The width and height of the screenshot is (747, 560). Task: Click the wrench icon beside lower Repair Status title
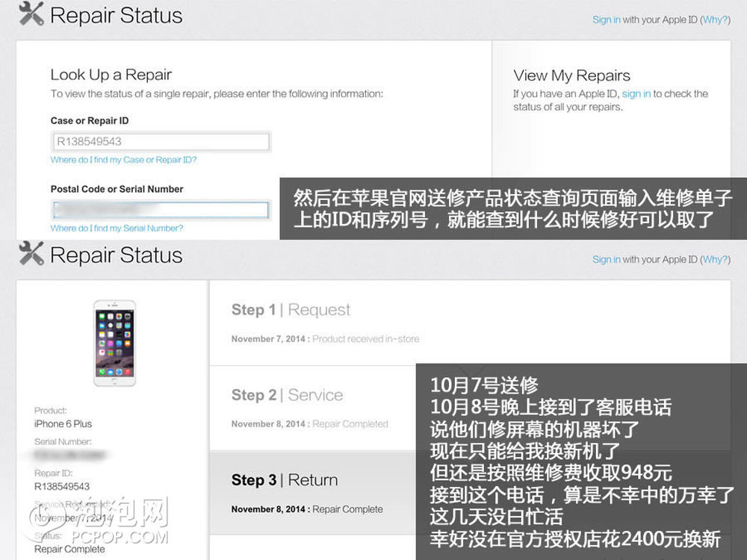pos(31,253)
